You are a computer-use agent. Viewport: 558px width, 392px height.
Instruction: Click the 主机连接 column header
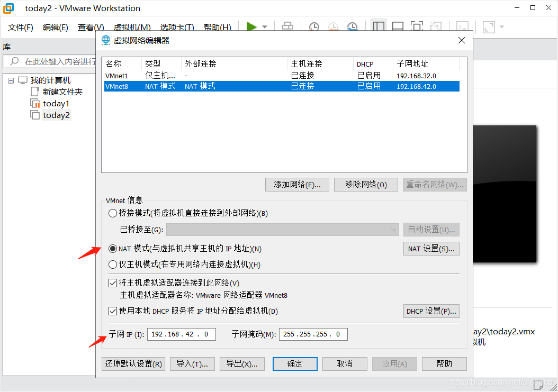[x=320, y=63]
